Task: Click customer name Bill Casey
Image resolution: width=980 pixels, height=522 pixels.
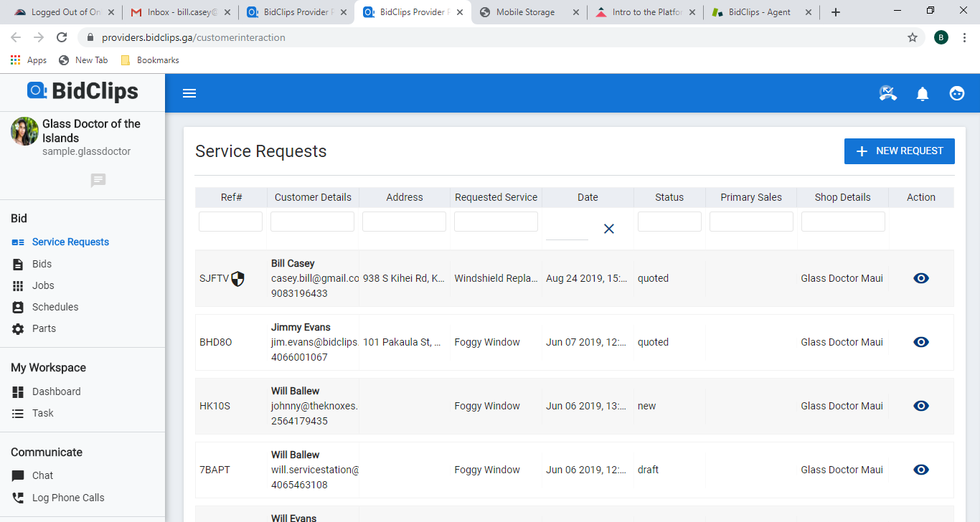Action: coord(293,263)
